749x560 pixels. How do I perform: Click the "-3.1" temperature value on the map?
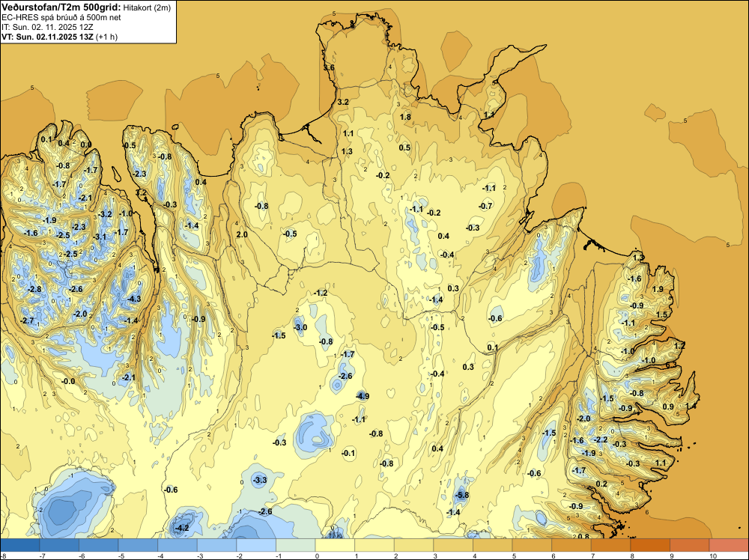pyautogui.click(x=100, y=237)
